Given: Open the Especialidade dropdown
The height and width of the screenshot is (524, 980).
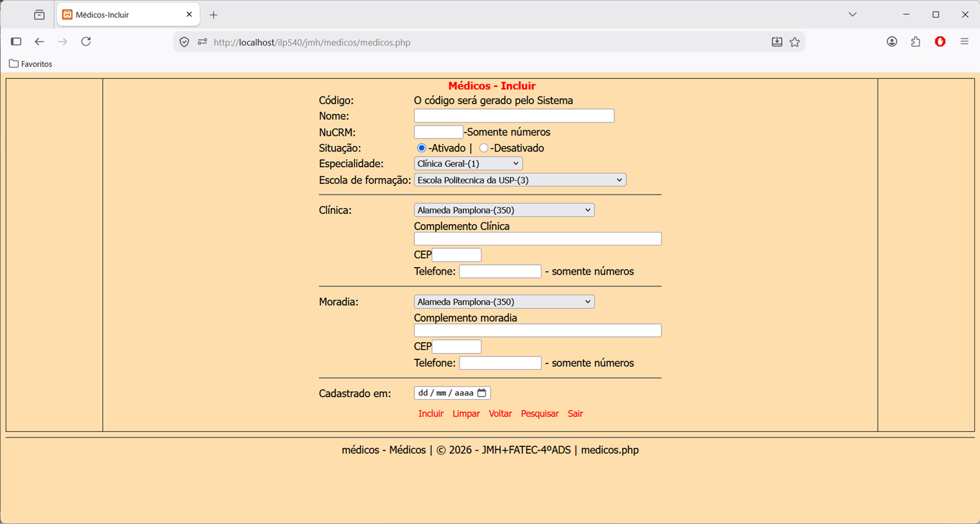Looking at the screenshot, I should click(468, 164).
